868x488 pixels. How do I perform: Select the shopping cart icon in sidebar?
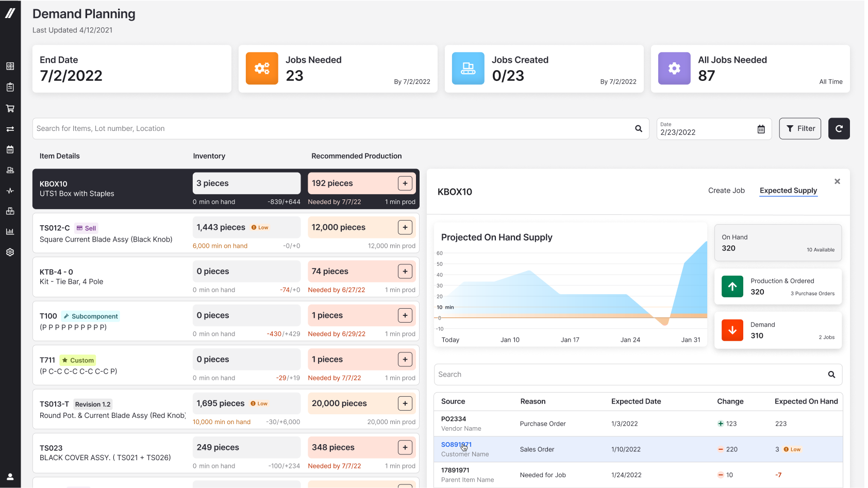click(10, 108)
